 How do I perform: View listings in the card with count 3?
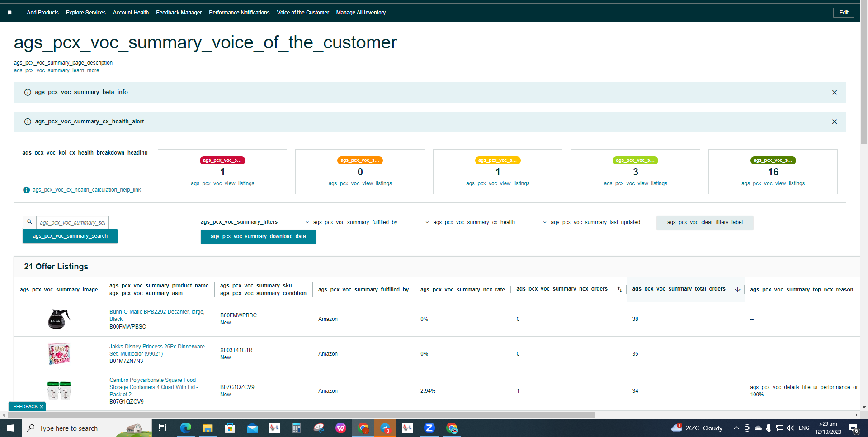click(636, 183)
